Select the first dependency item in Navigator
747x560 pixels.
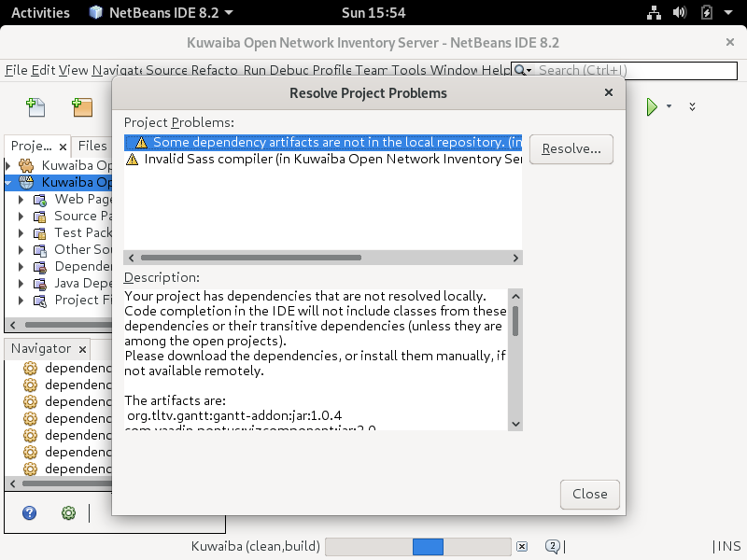click(66, 368)
